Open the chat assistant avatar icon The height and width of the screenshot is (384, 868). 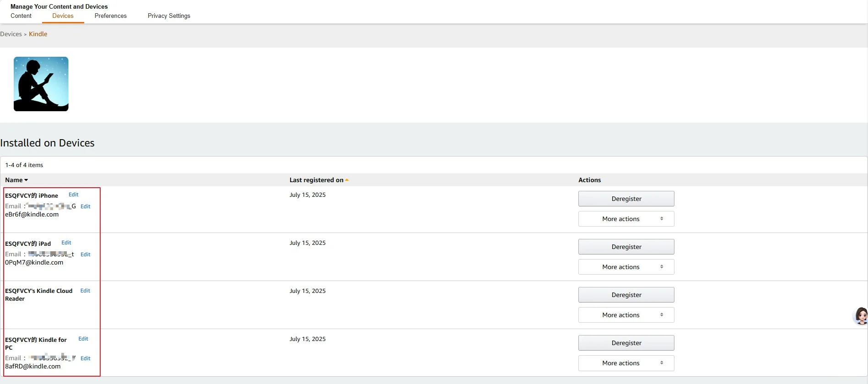click(861, 316)
